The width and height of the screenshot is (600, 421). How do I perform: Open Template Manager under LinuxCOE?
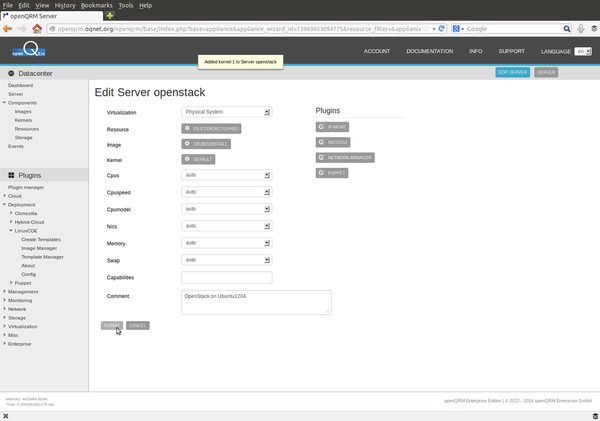(42, 257)
